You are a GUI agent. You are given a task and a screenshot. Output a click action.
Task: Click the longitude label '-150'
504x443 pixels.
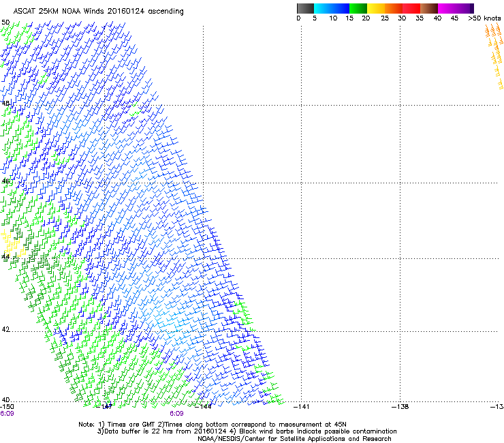pos(7,407)
